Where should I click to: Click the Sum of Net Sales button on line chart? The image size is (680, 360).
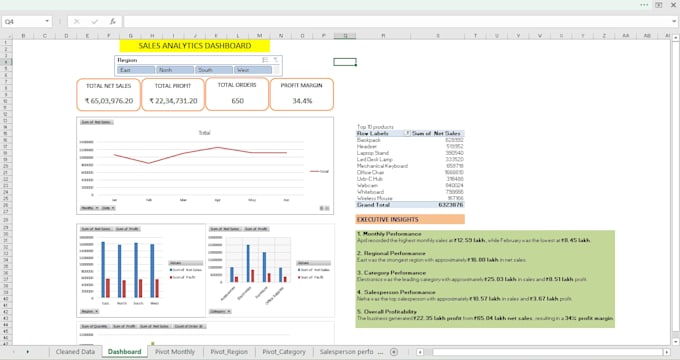(96, 122)
